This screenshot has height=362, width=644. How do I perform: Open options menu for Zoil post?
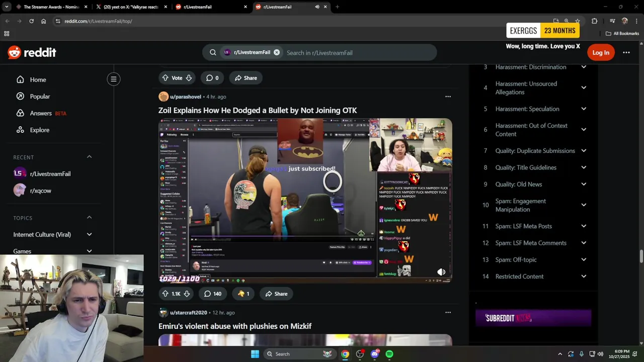[448, 97]
